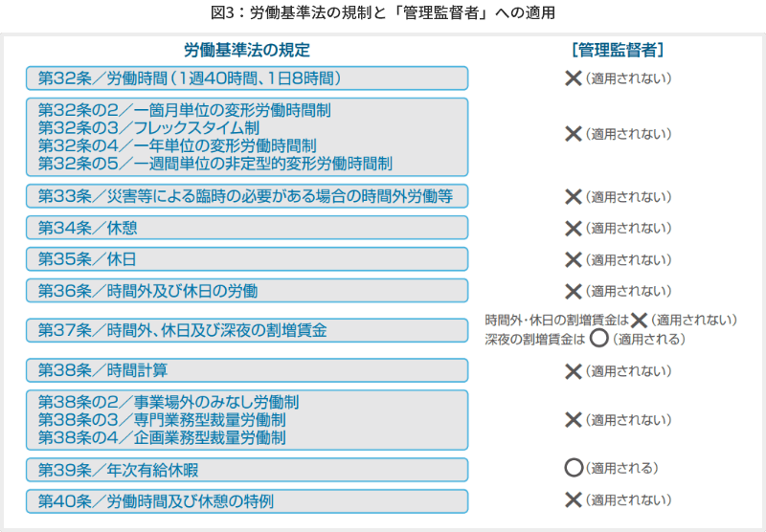Viewport: 766px width, 532px height.
Task: Select the row 第33条／災害等による臨時の必要
Action: (x=247, y=196)
